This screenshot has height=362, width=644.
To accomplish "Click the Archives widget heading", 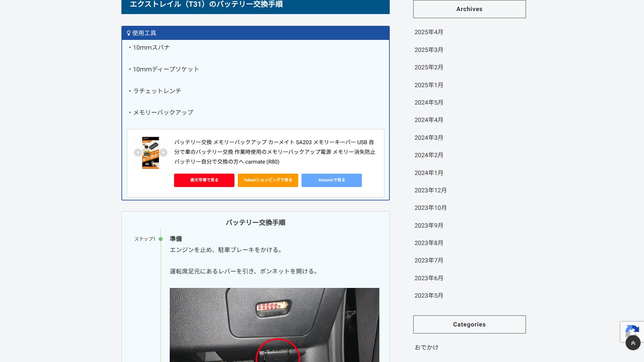I will pos(469,9).
